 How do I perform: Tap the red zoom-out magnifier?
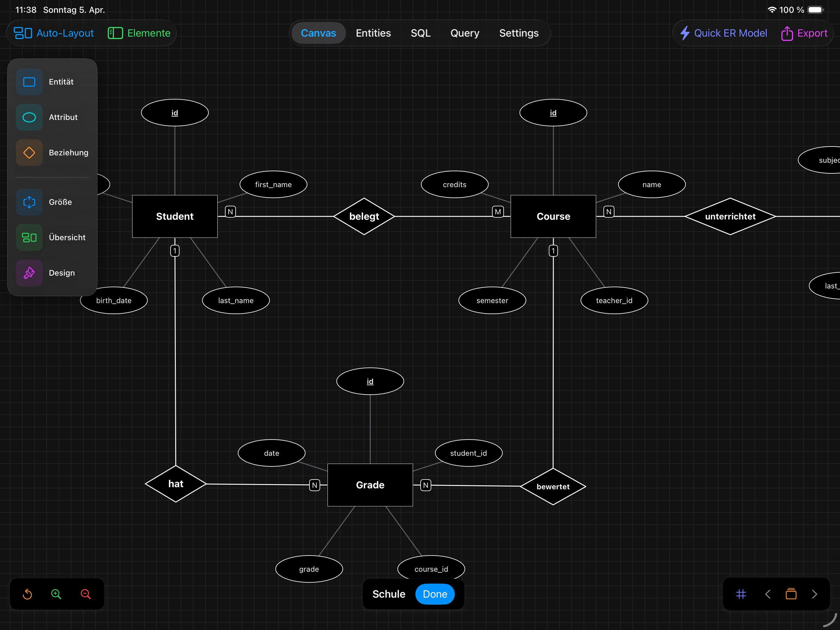point(86,594)
